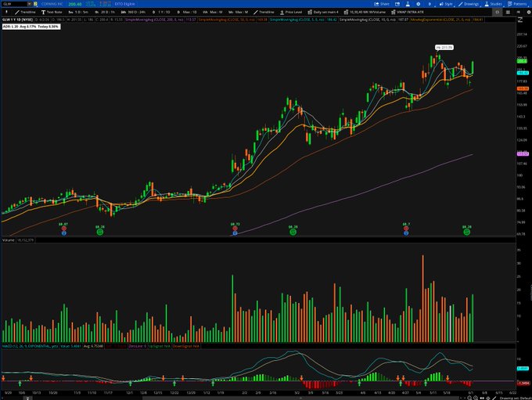The height and width of the screenshot is (400, 532).
Task: Toggle the highlighted chart mode button at toolbar right
Action: click(497, 12)
